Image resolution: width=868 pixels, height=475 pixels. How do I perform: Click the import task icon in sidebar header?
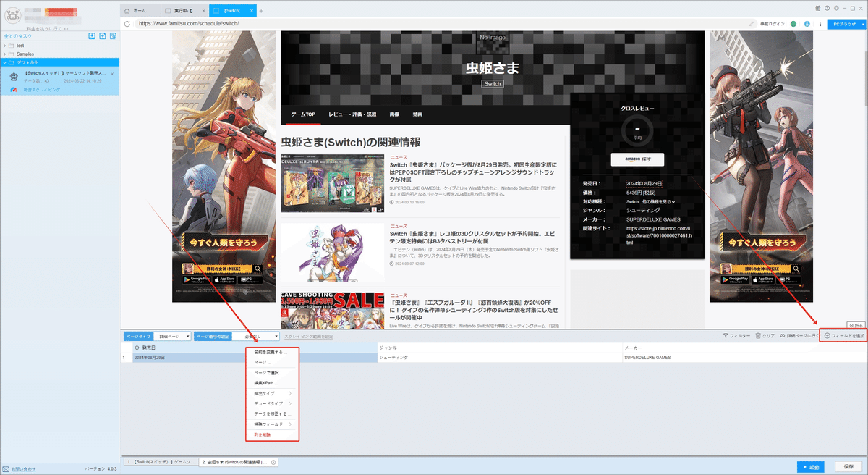(x=92, y=35)
